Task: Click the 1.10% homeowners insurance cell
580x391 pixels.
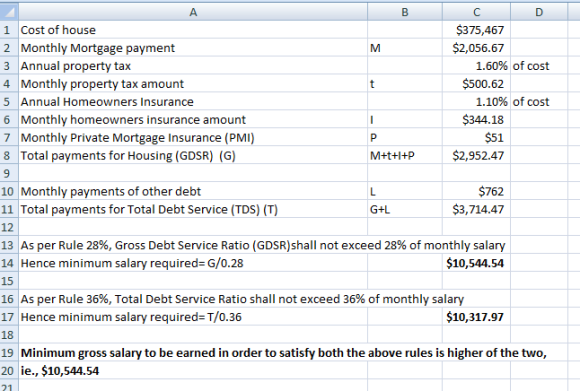Action: tap(476, 101)
